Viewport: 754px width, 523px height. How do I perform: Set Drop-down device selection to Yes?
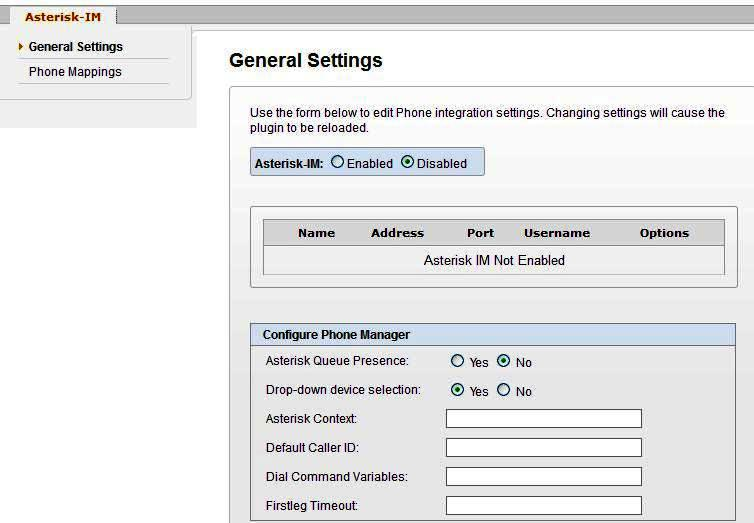457,389
